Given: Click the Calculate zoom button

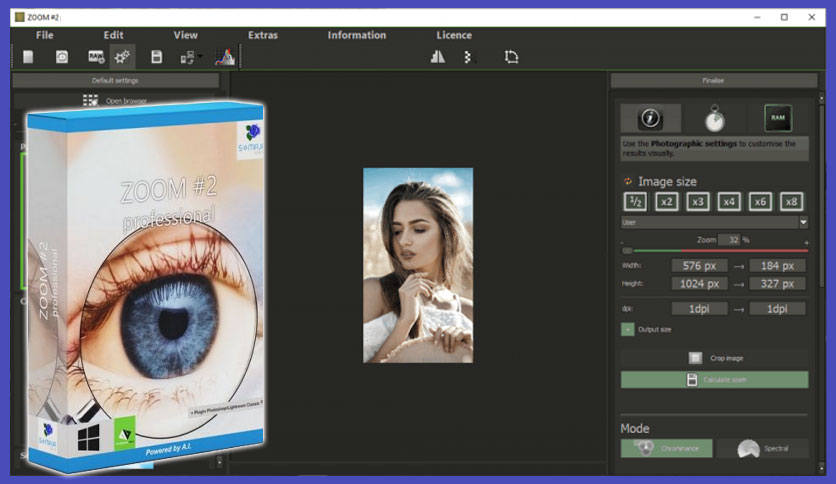Looking at the screenshot, I should (714, 380).
